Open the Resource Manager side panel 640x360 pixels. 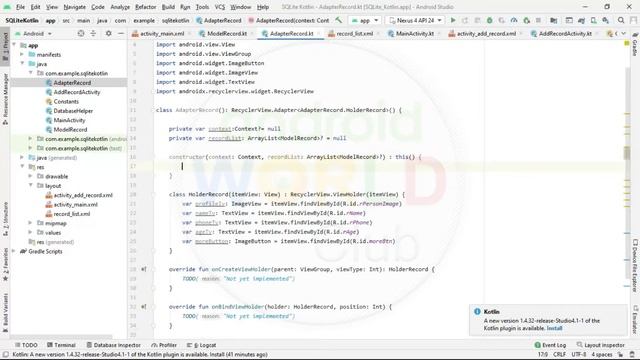pyautogui.click(x=5, y=99)
